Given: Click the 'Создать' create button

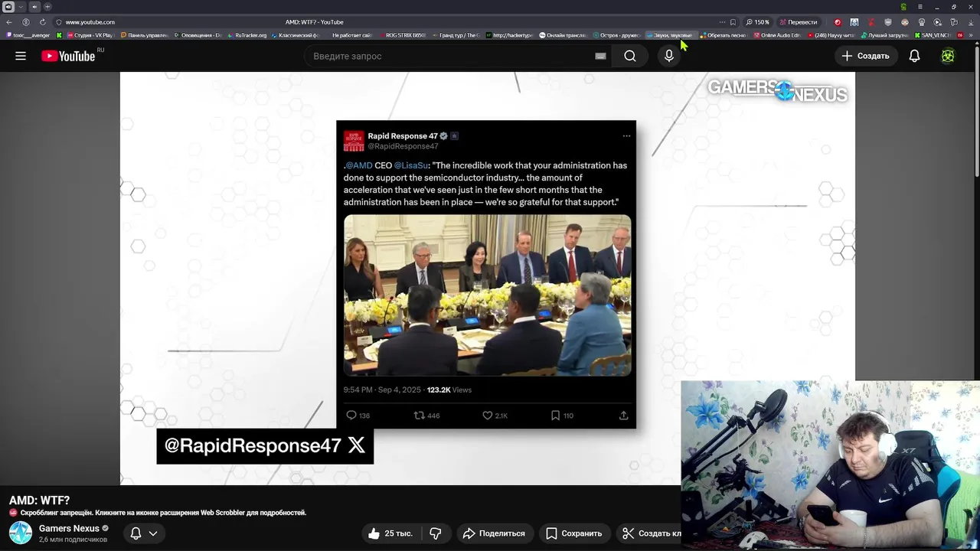Looking at the screenshot, I should 865,56.
